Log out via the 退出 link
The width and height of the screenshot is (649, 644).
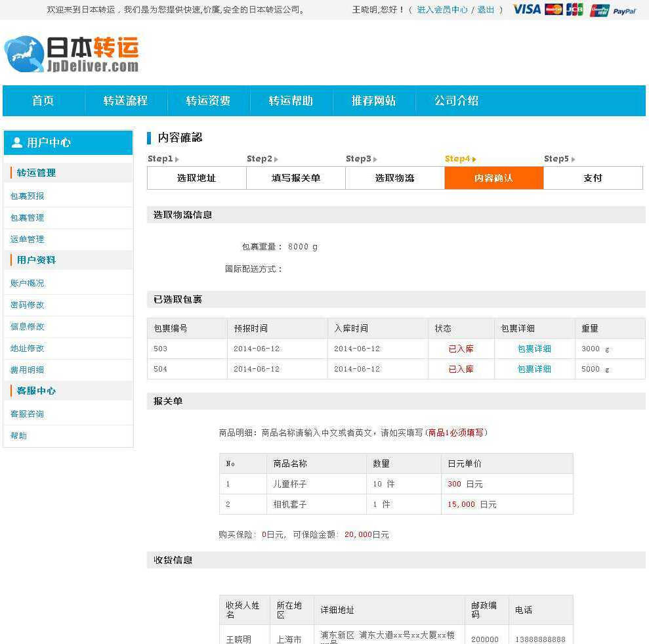(486, 10)
